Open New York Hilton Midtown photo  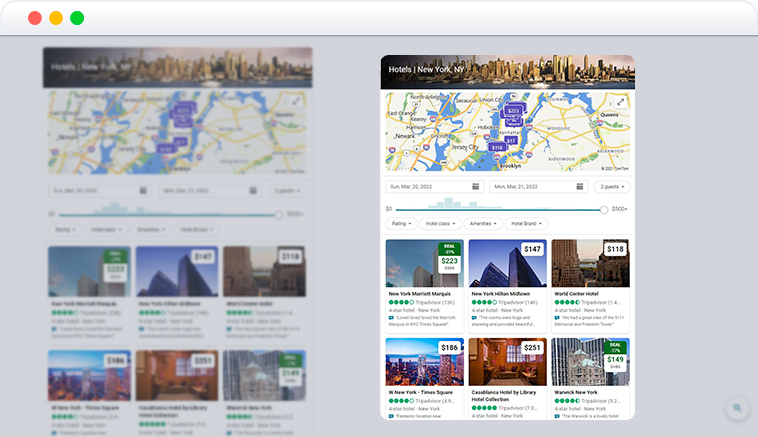tap(508, 263)
